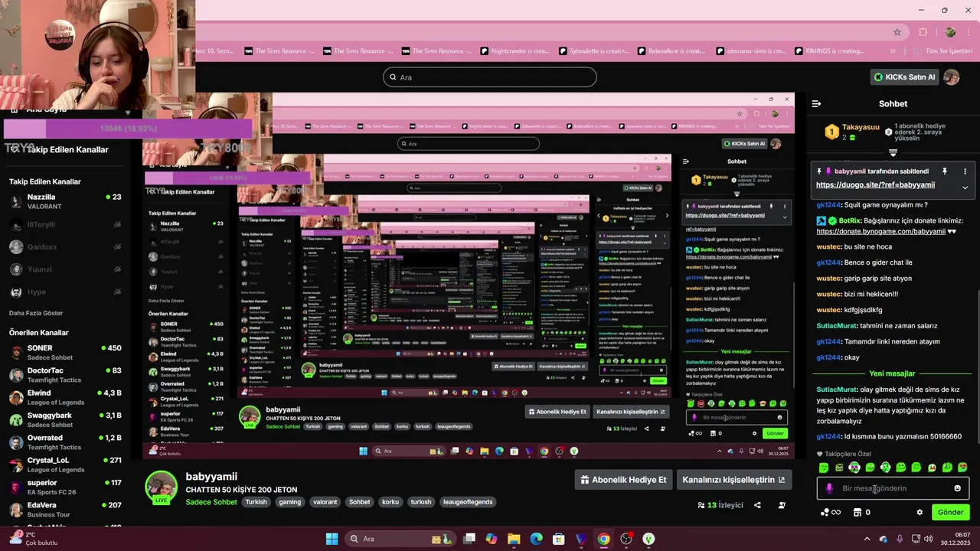Screen dimensions: 980x551
Task: Expand 'Daha Fazla Göster' in followed channels
Action: tap(36, 313)
